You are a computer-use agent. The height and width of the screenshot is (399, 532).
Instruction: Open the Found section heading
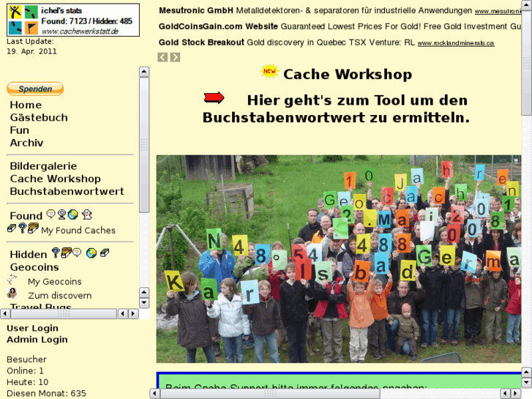pyautogui.click(x=26, y=216)
